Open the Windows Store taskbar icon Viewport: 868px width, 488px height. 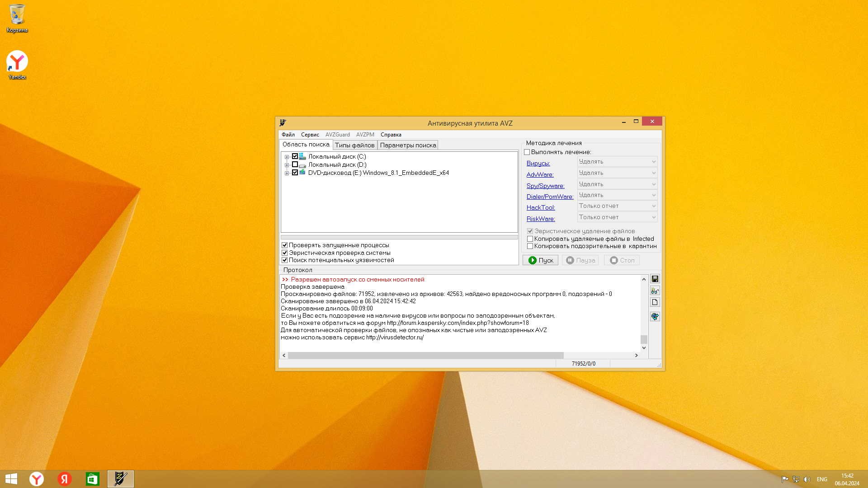pos(93,479)
